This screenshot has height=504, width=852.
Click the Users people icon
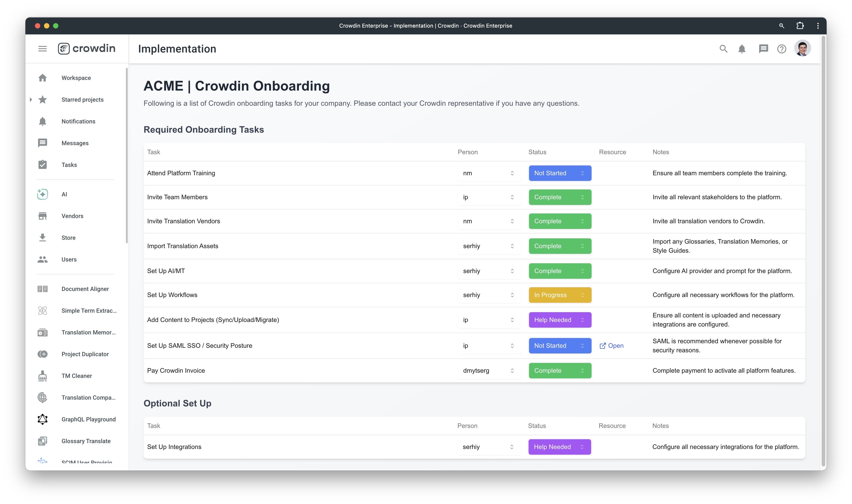[43, 259]
